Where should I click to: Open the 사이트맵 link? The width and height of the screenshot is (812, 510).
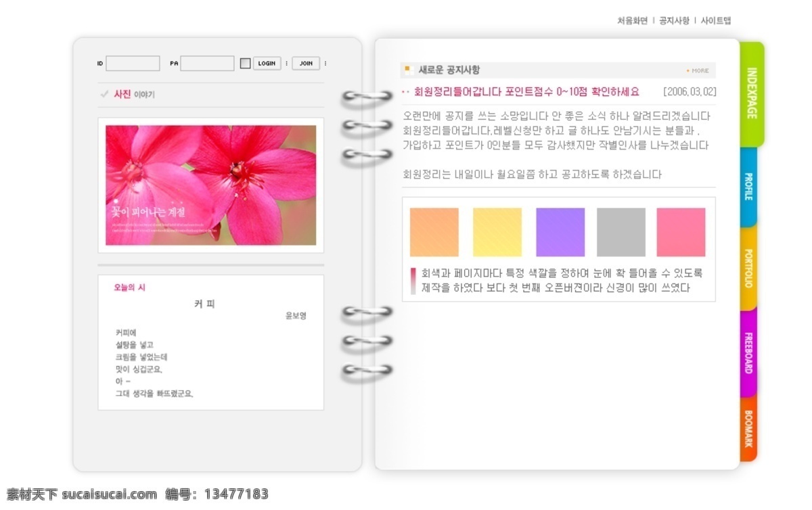(x=716, y=20)
